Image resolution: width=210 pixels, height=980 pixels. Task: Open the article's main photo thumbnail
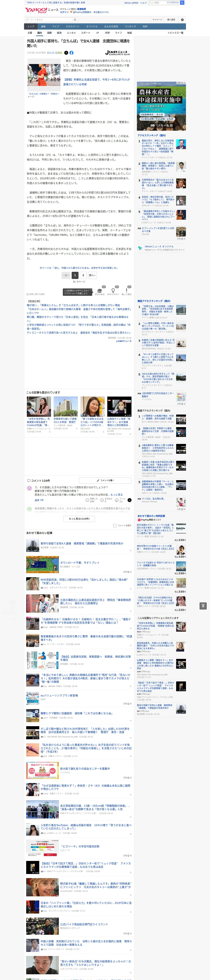click(x=44, y=75)
